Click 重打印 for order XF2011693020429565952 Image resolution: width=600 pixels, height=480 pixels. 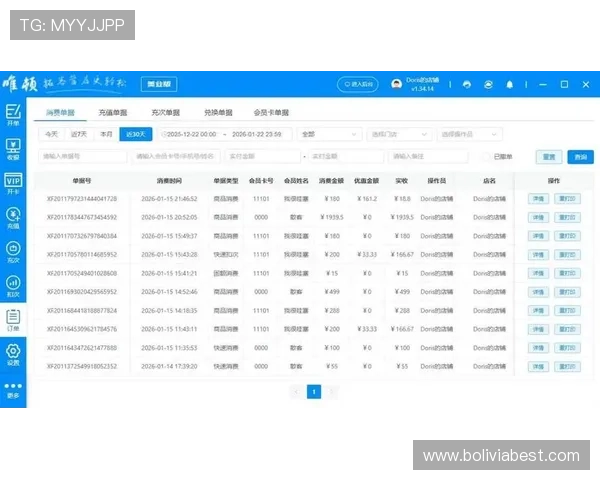tap(567, 292)
